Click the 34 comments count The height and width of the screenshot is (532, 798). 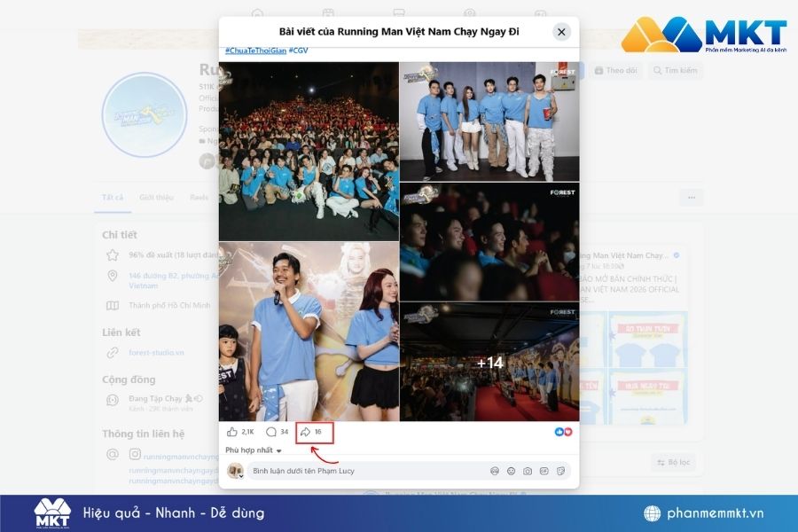coord(284,432)
